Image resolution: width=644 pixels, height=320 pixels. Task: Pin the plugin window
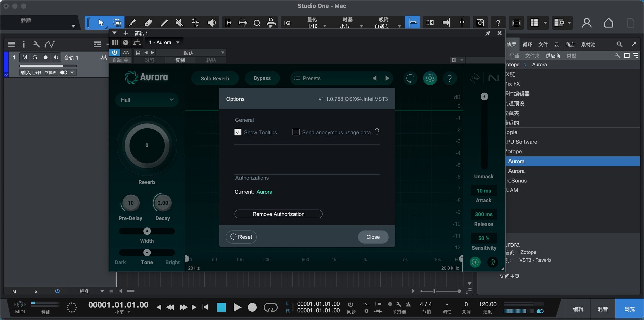[488, 33]
